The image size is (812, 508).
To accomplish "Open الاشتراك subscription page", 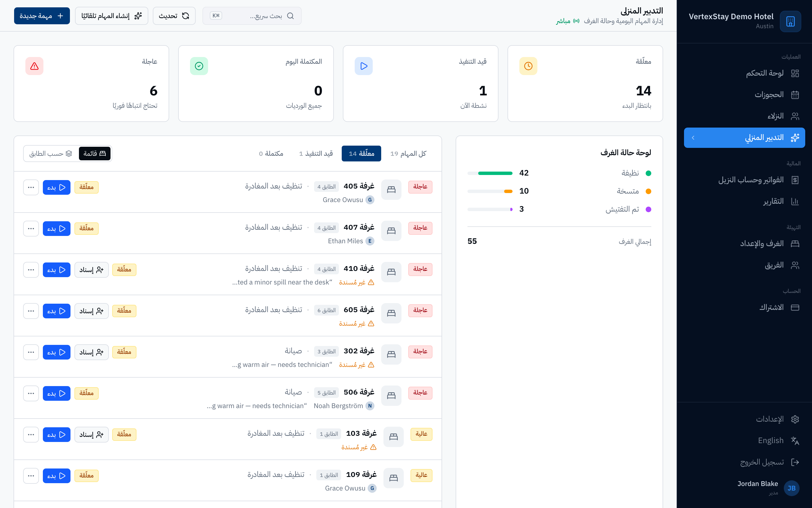I will point(744,307).
